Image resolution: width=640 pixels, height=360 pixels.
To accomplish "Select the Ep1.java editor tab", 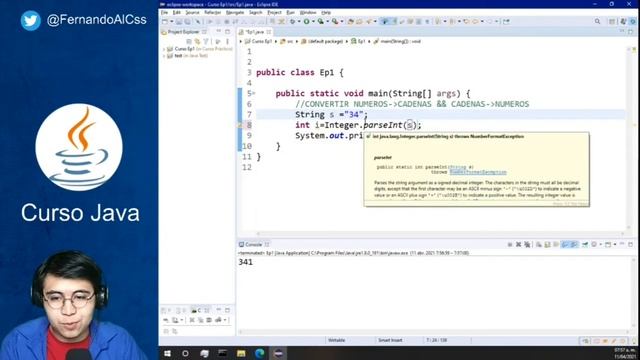I will pyautogui.click(x=255, y=32).
